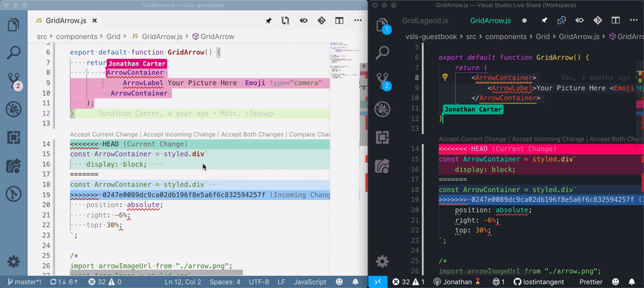Click the compare changes icon in left editor toolbar
Image resolution: width=644 pixels, height=288 pixels.
tap(285, 21)
